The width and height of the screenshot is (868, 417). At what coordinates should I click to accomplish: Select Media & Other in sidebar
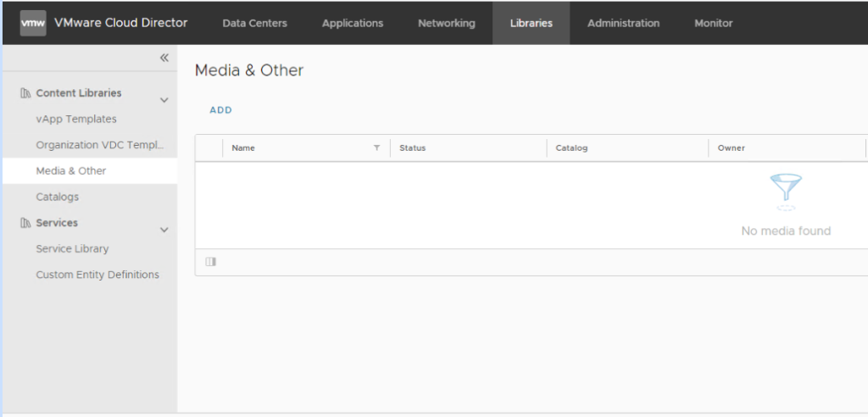pyautogui.click(x=90, y=171)
